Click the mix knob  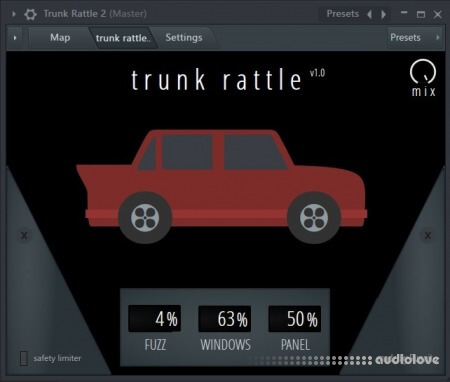pyautogui.click(x=423, y=71)
